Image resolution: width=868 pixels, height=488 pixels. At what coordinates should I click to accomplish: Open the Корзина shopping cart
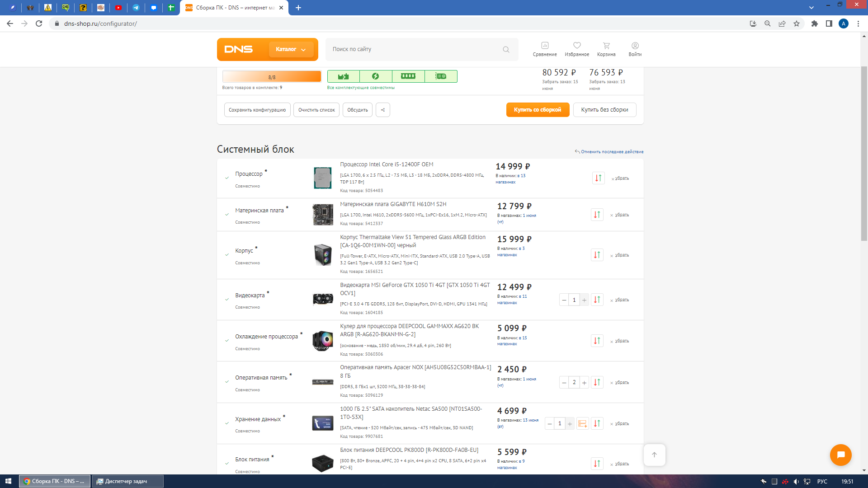[x=606, y=49]
